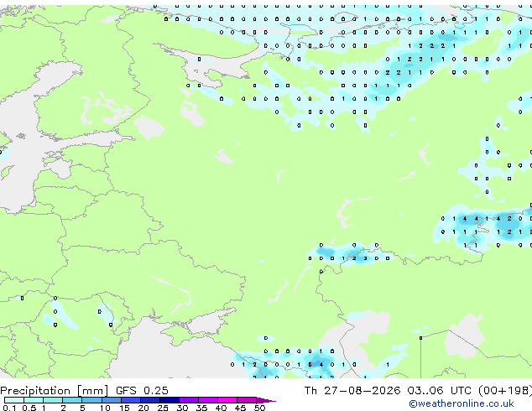Pick the 1–2 mm legend color segment

pos(53,400)
